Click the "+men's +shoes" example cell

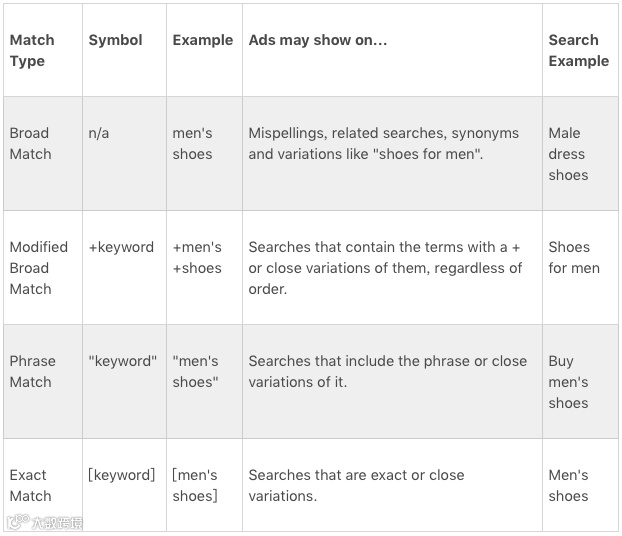tap(197, 258)
